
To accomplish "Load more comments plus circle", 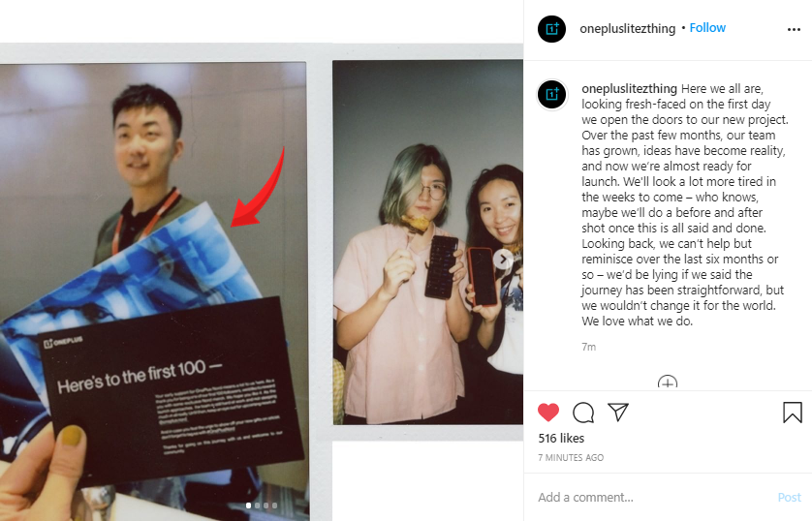I will (x=668, y=383).
